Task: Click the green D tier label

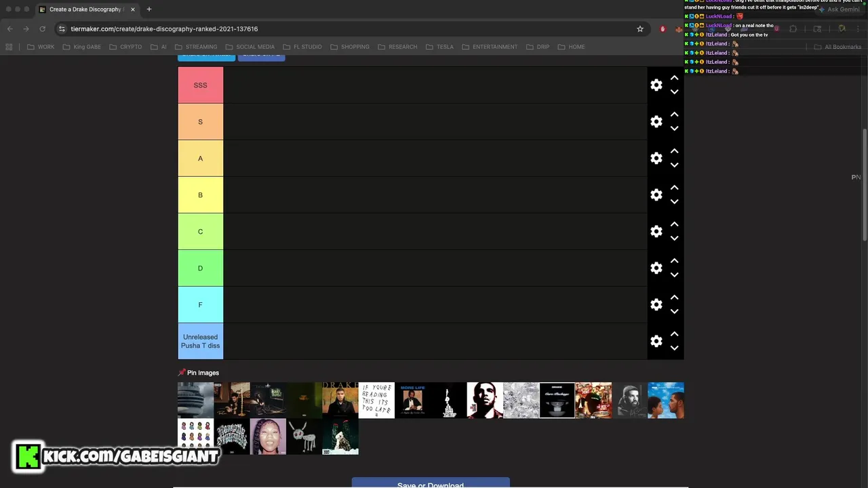Action: (x=201, y=268)
